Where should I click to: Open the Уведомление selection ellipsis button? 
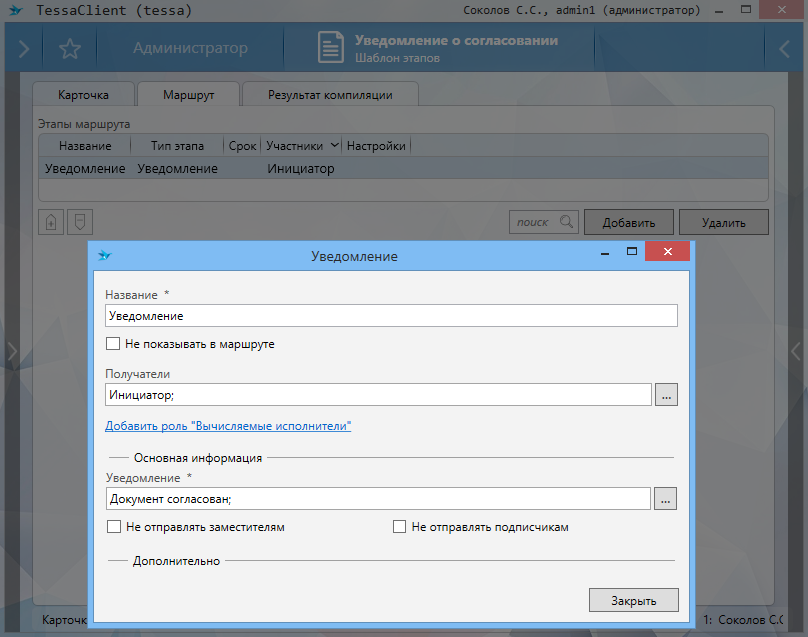click(667, 498)
